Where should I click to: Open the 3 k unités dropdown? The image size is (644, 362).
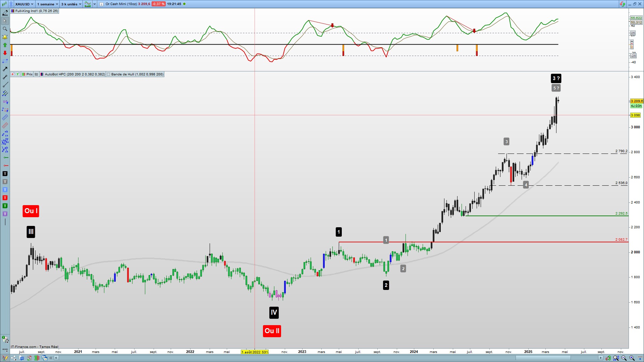coord(71,4)
